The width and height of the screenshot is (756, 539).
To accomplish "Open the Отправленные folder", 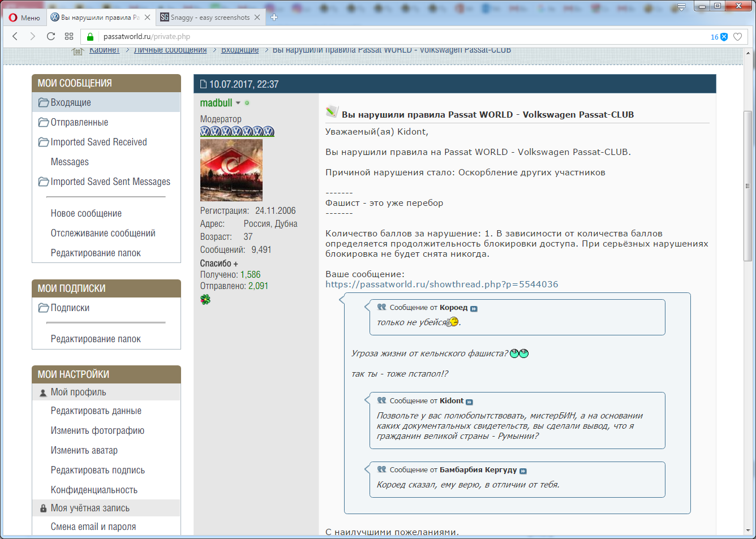I will click(x=79, y=122).
